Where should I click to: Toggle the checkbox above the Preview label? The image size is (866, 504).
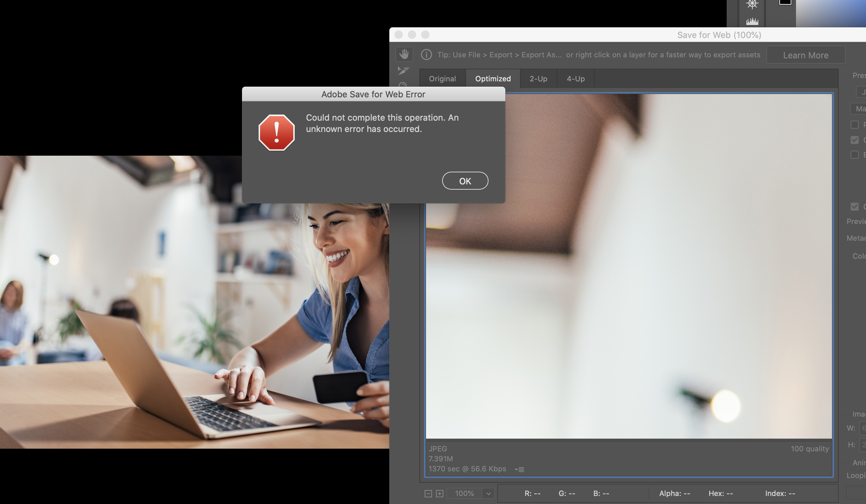(x=854, y=206)
